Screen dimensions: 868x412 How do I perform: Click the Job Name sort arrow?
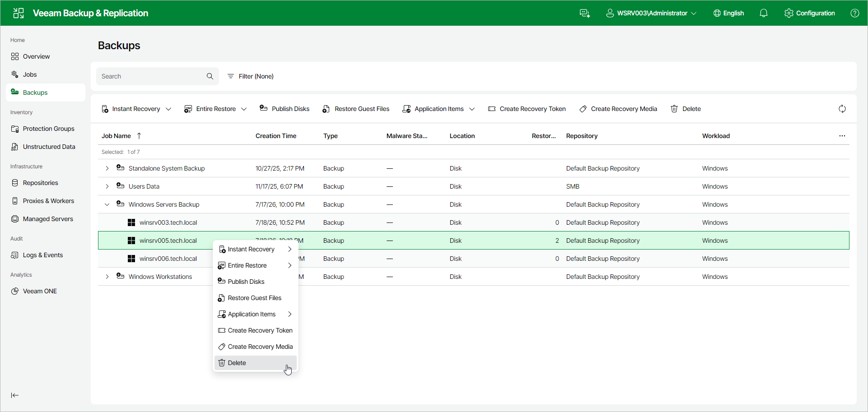139,136
